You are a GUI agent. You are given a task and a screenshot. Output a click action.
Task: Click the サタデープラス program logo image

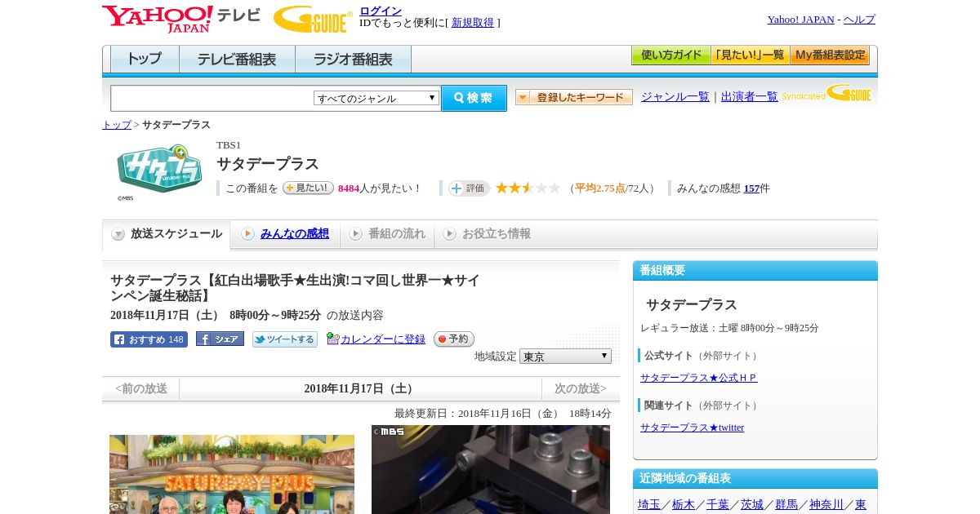point(159,172)
